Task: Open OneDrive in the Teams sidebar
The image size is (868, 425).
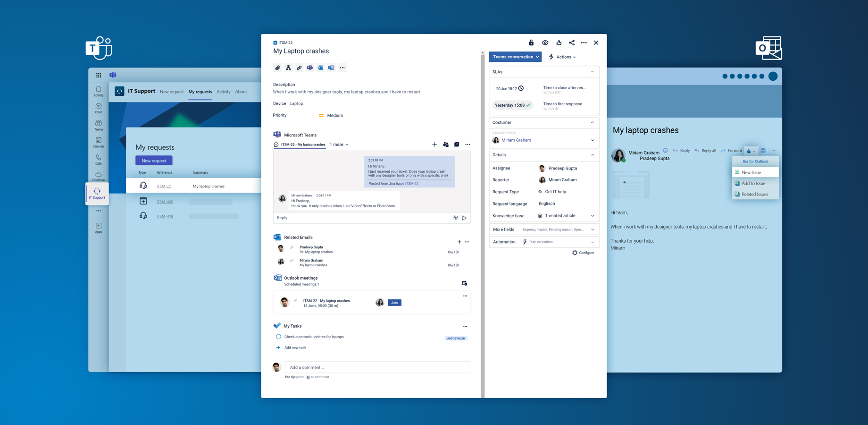Action: (x=99, y=177)
